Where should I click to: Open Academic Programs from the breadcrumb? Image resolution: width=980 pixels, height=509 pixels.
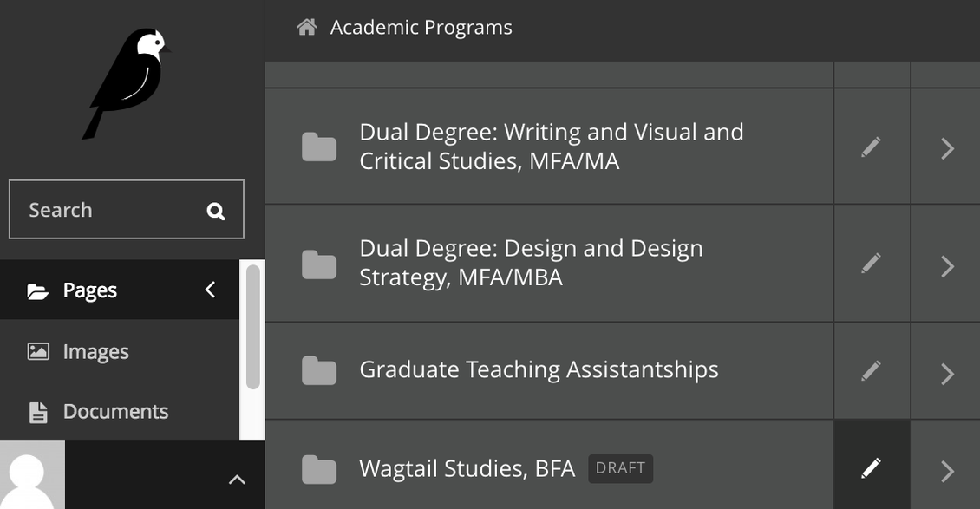click(421, 26)
